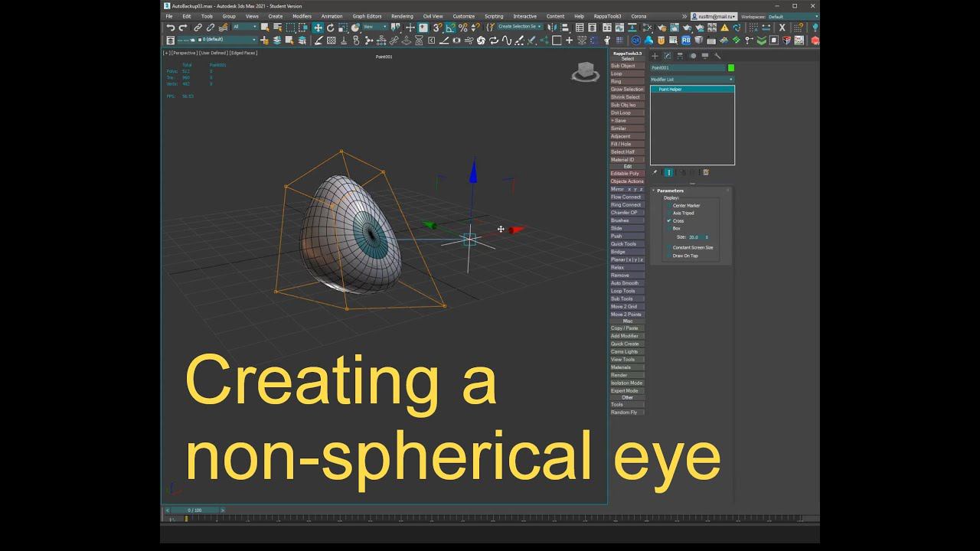The width and height of the screenshot is (980, 551).
Task: Open the Rendering menu
Action: pyautogui.click(x=402, y=16)
